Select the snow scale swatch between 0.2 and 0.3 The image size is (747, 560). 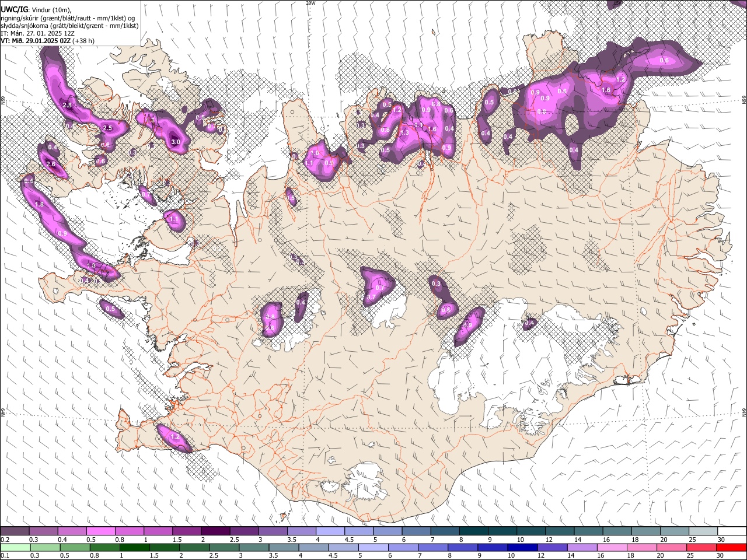pyautogui.click(x=15, y=531)
